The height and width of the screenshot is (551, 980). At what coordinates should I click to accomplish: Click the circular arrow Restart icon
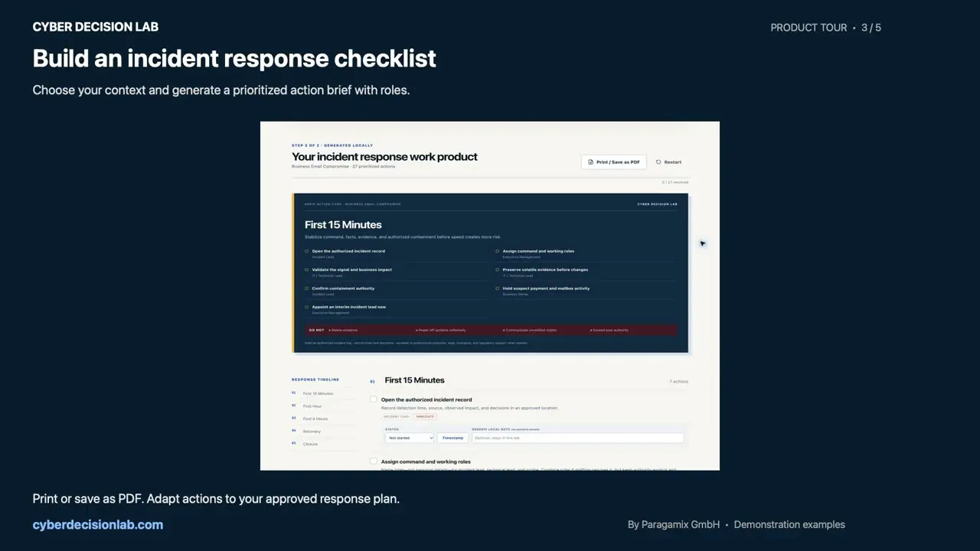tap(658, 162)
